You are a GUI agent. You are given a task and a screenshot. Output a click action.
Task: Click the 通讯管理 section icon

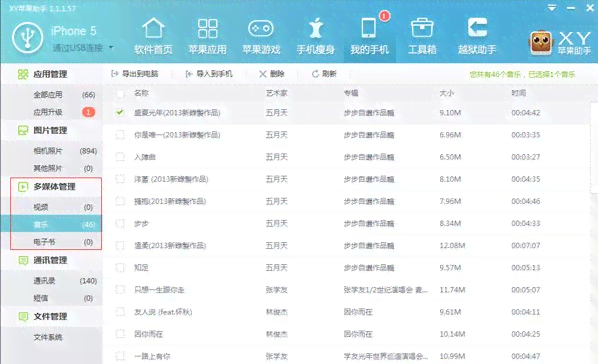23,260
